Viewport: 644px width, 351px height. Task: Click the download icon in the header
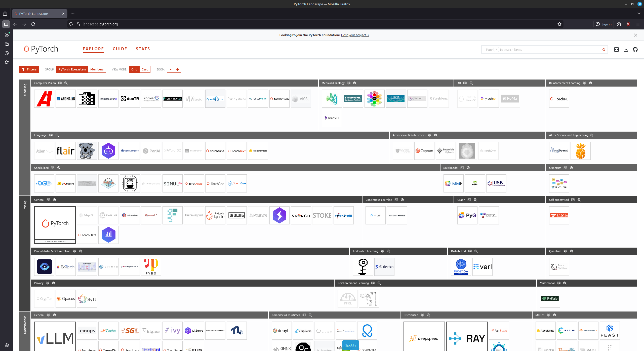pyautogui.click(x=626, y=50)
